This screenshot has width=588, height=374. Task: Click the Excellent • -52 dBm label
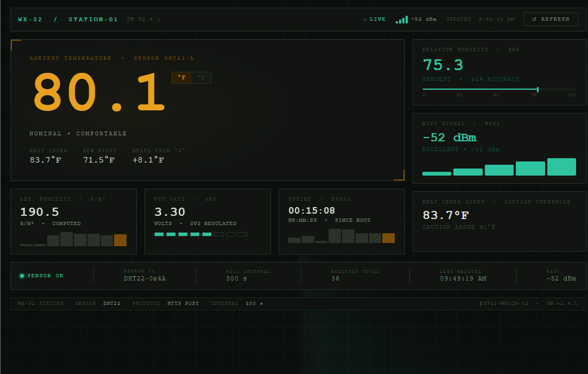point(461,149)
